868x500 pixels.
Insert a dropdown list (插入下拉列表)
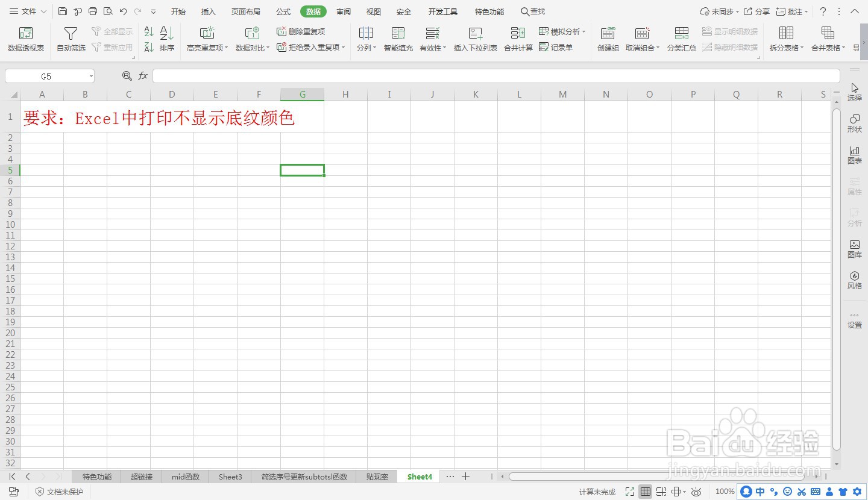point(476,39)
